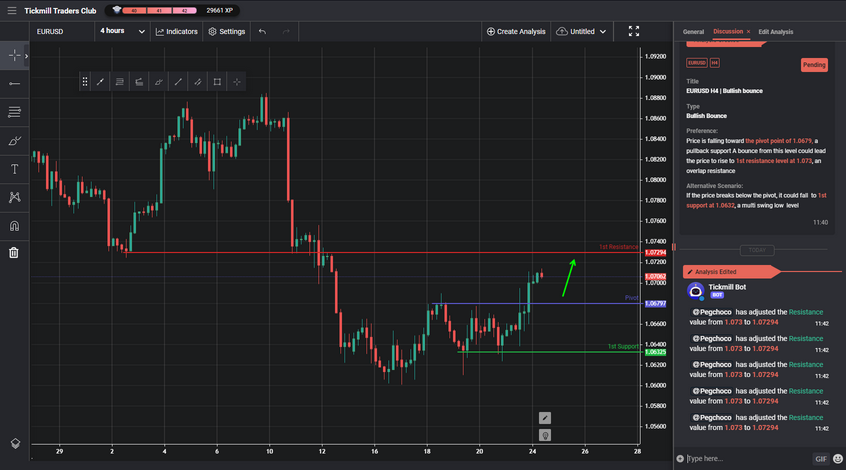846x470 pixels.
Task: Pick the Fibonacci retracement in floating toolbar
Action: click(120, 82)
